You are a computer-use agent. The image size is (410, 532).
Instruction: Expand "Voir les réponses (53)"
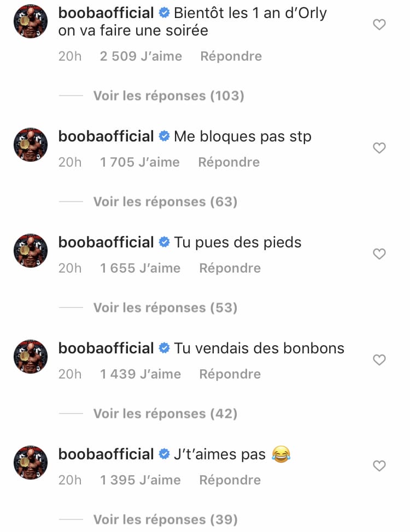click(x=165, y=308)
